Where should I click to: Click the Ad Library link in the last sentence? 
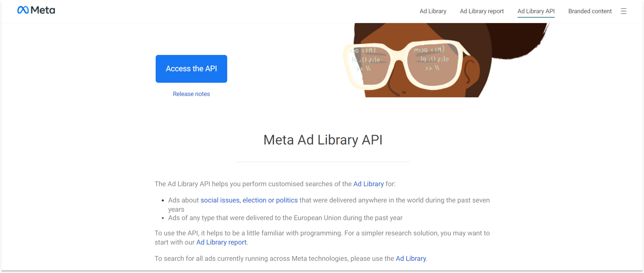tap(411, 258)
